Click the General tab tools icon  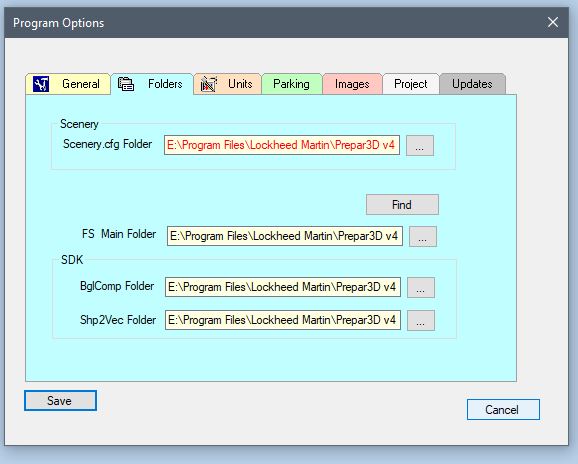point(41,84)
